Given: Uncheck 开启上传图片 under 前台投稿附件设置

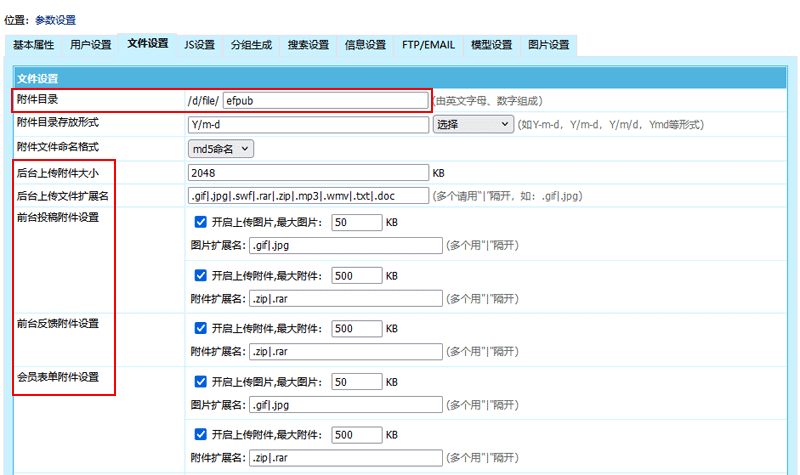Looking at the screenshot, I should tap(201, 222).
